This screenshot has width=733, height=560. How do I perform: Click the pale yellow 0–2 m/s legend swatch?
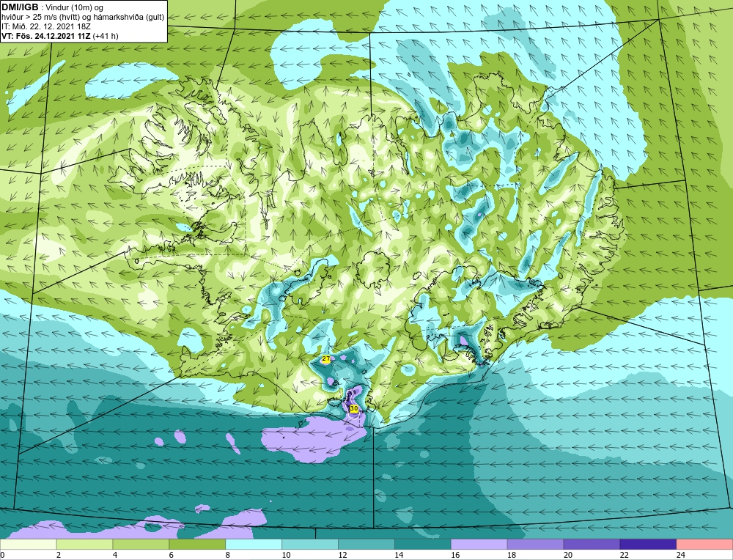(x=28, y=545)
